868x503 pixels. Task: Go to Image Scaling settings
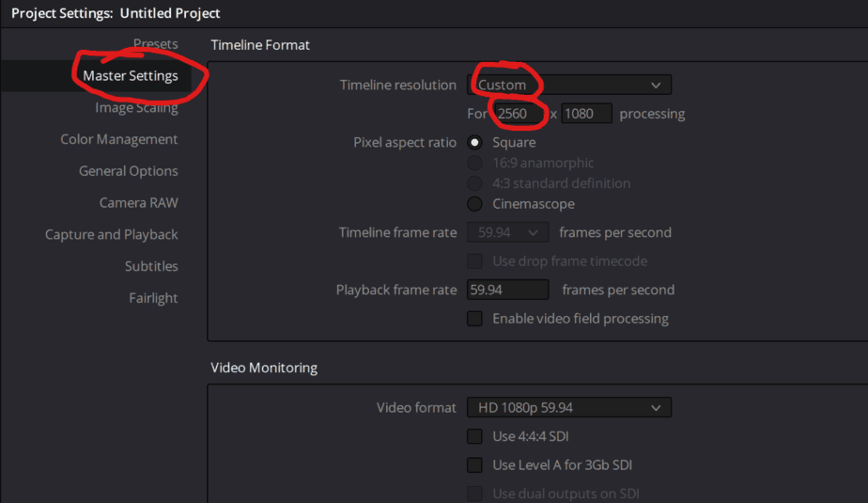point(136,107)
